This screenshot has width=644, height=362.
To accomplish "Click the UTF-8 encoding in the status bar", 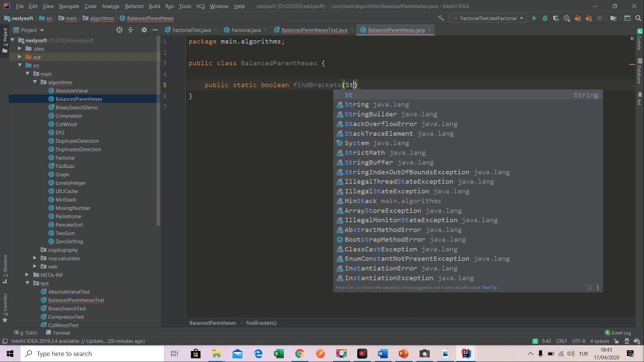I will 579,341.
